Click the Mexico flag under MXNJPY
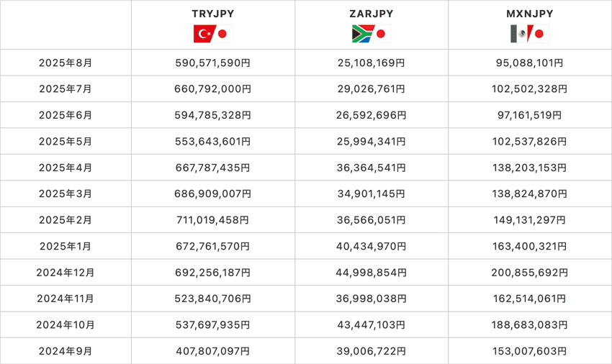 (518, 33)
